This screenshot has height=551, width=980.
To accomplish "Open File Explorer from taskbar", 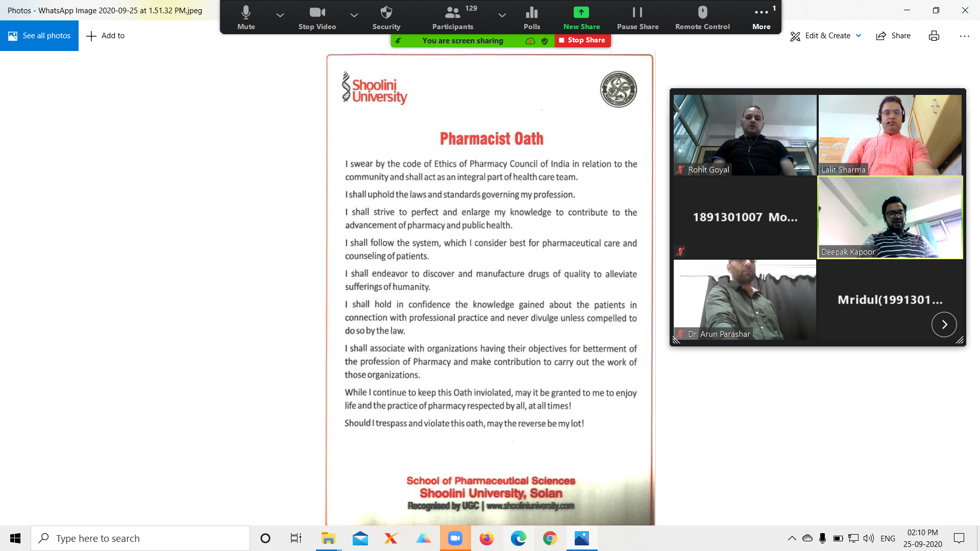I will click(328, 538).
